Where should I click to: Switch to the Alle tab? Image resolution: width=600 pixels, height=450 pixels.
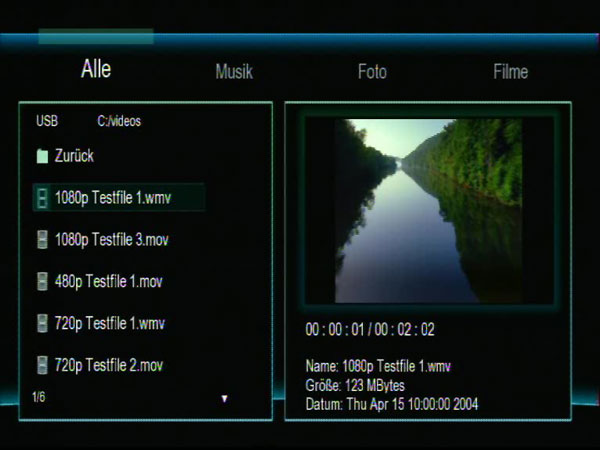(x=96, y=69)
